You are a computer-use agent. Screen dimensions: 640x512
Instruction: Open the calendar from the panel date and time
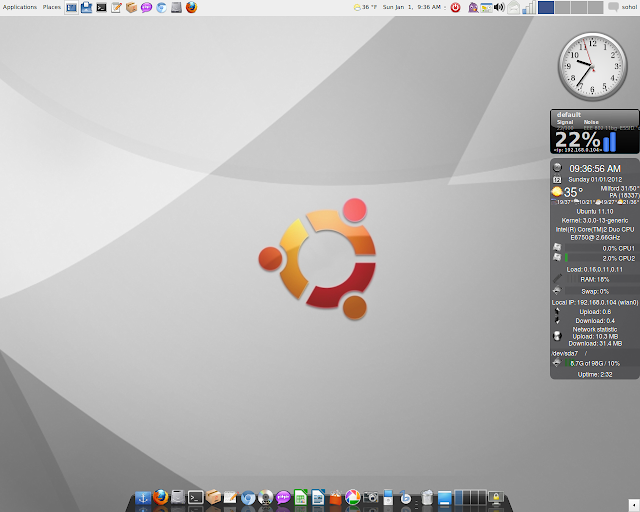pyautogui.click(x=411, y=7)
